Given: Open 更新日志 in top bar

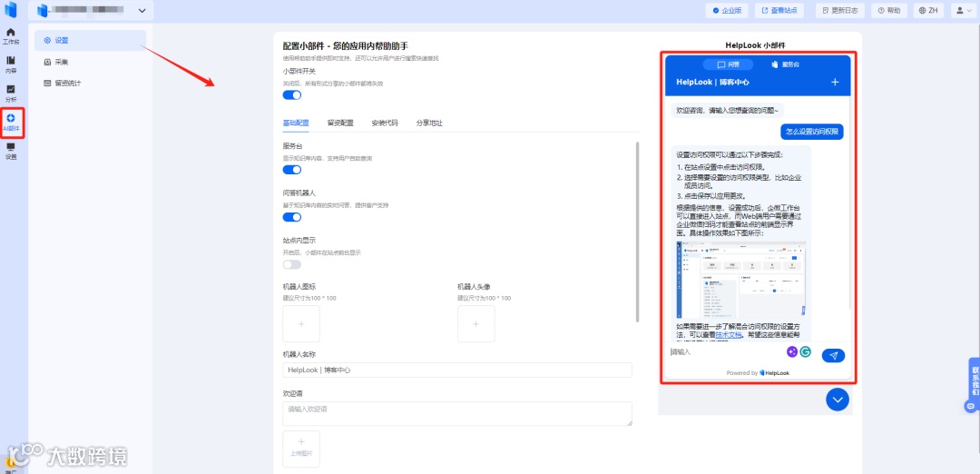Looking at the screenshot, I should point(840,11).
